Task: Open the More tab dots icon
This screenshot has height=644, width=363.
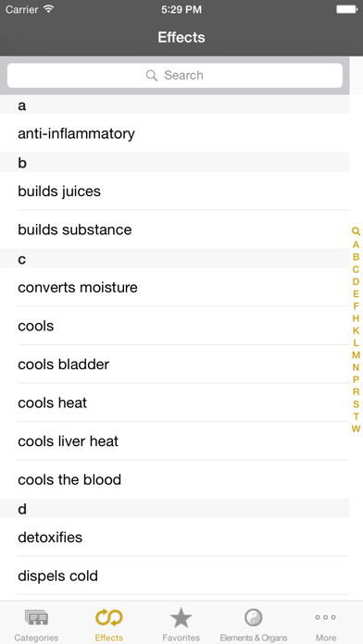Action: point(326,617)
